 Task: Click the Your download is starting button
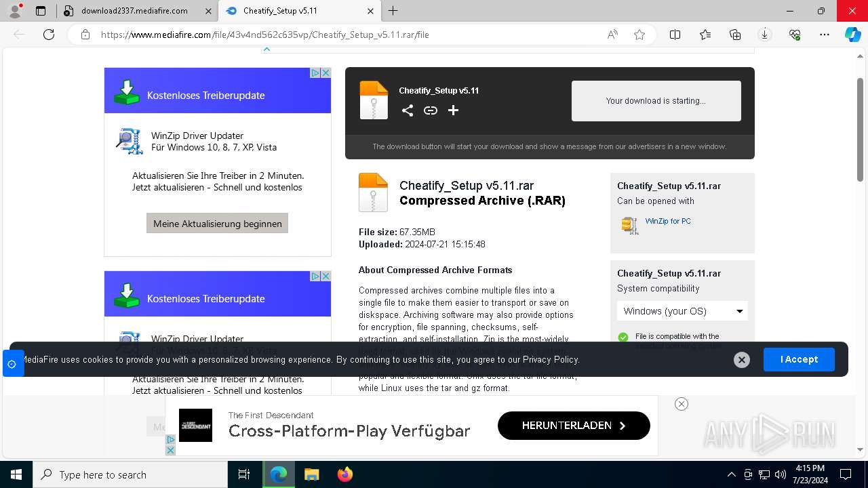656,101
